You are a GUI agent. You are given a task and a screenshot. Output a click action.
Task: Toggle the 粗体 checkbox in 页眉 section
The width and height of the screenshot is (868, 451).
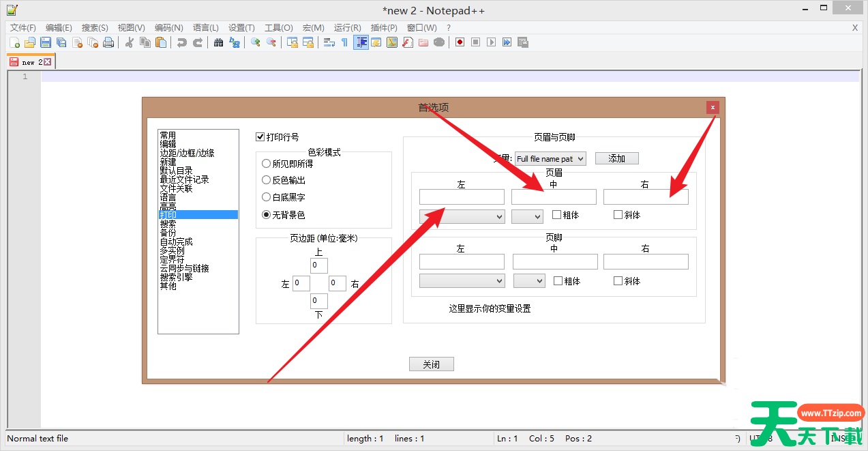click(x=556, y=215)
